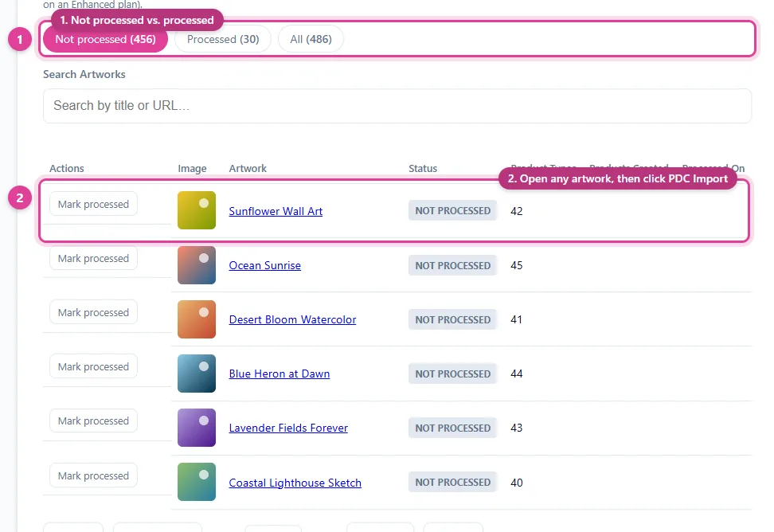
Task: Open the Sunflower Wall Art link
Action: 276,211
